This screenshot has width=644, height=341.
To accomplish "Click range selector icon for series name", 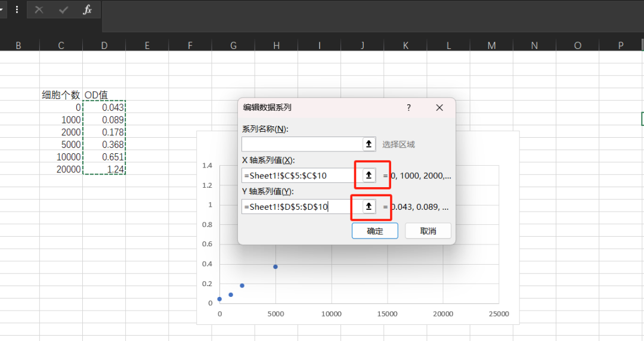I will (369, 144).
